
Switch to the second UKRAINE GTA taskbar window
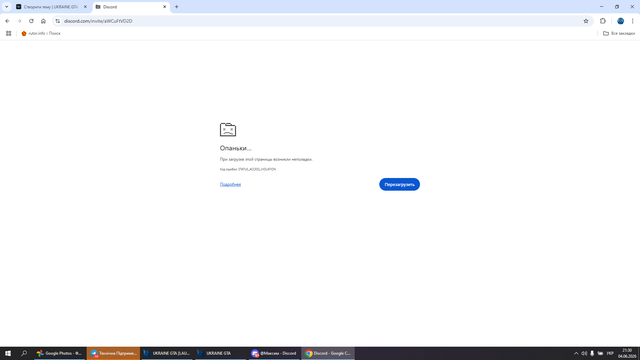pos(220,353)
